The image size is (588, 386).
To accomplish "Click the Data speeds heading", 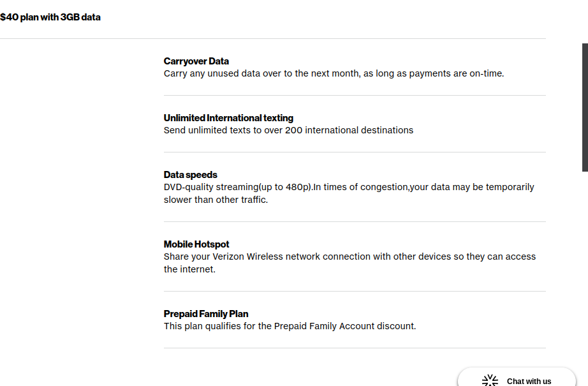I will pos(191,175).
